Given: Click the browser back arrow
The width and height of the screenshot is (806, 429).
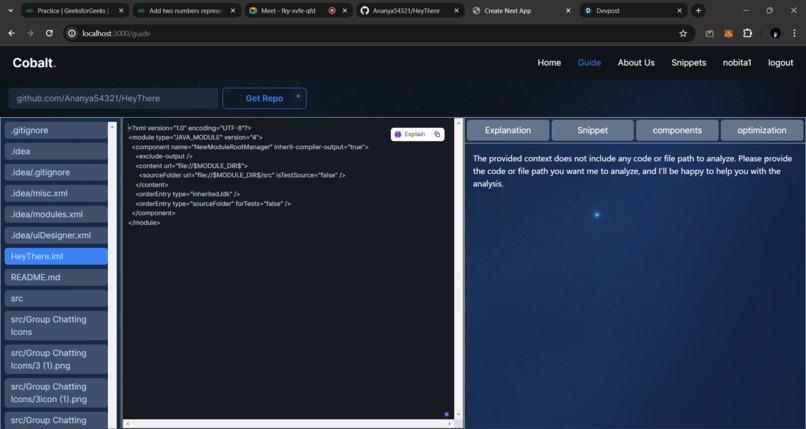Looking at the screenshot, I should pos(11,33).
